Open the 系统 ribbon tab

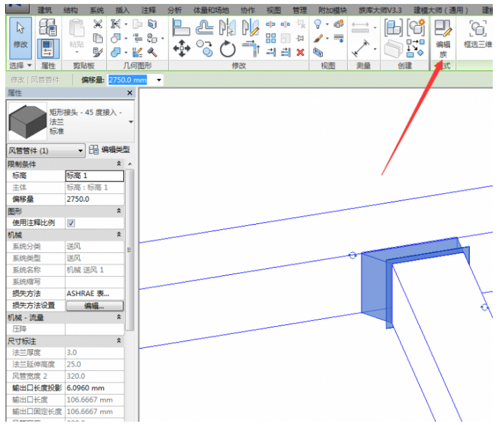point(97,10)
